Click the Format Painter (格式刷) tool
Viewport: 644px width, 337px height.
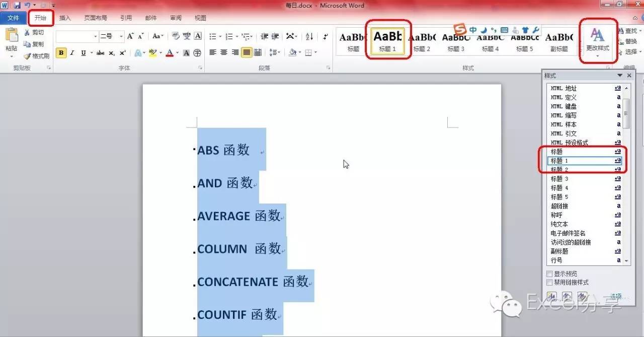click(37, 56)
